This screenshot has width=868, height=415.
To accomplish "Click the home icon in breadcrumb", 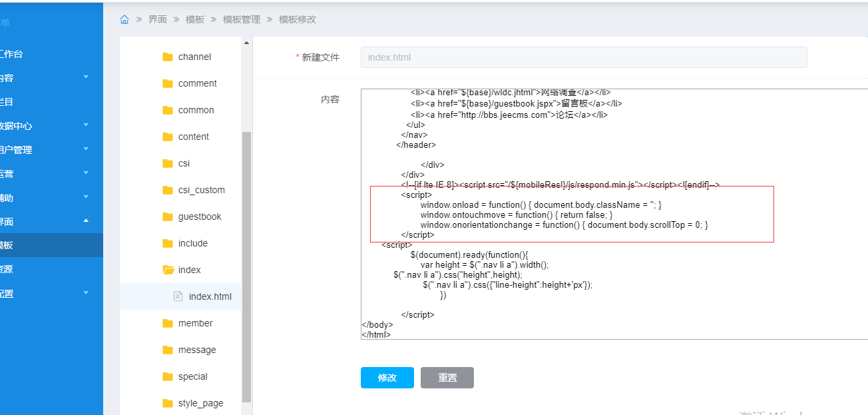I will [x=124, y=19].
